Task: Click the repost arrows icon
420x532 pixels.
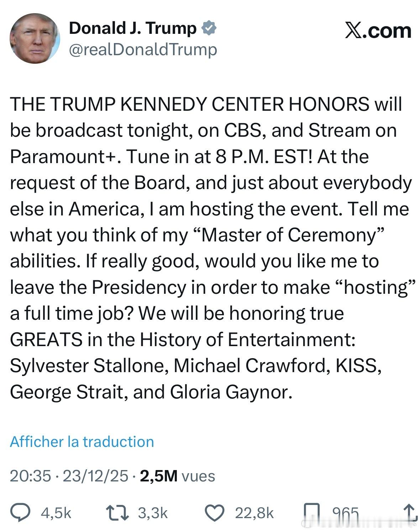Action: (117, 513)
